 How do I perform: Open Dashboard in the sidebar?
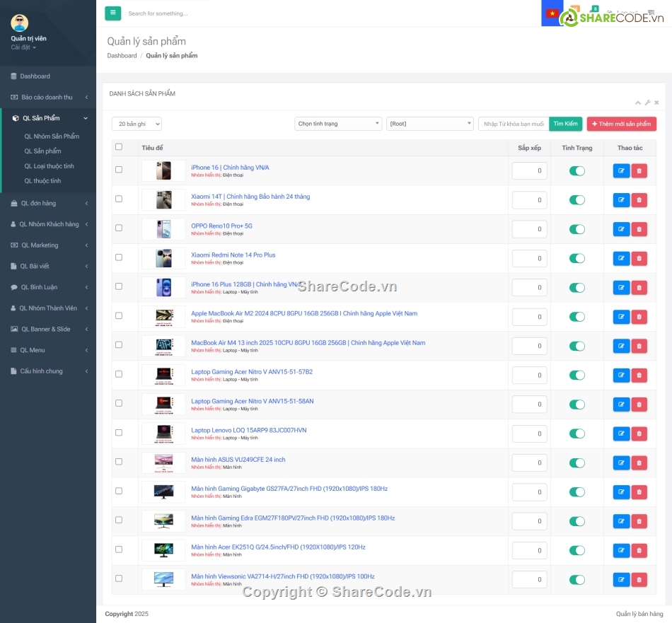(48, 76)
